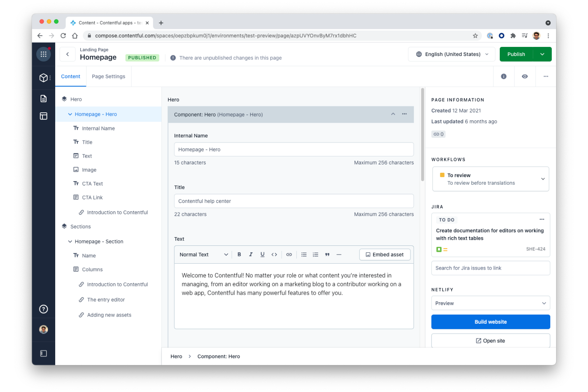Open Jira issue card ellipsis menu
Image resolution: width=588 pixels, height=392 pixels.
(x=542, y=219)
